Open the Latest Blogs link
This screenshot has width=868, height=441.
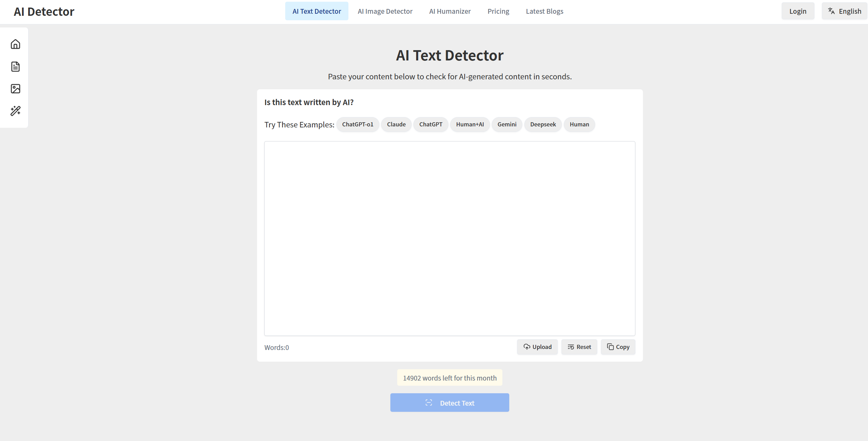click(x=544, y=11)
